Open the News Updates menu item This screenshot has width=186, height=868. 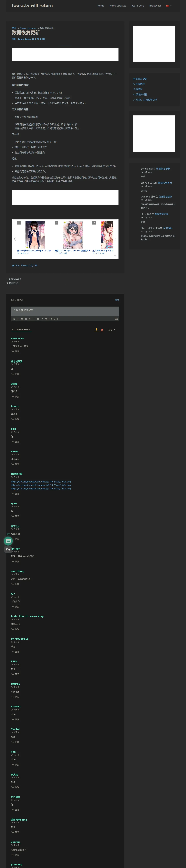click(118, 6)
